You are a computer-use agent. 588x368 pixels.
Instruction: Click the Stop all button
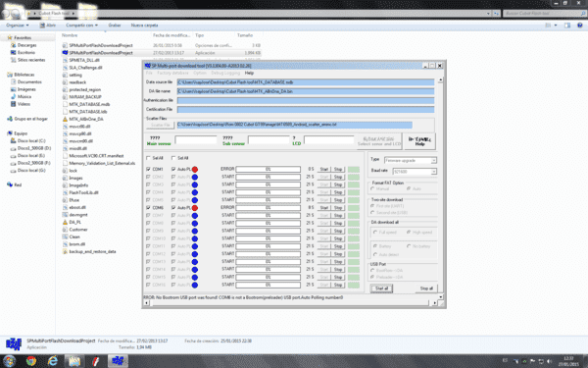pos(426,289)
